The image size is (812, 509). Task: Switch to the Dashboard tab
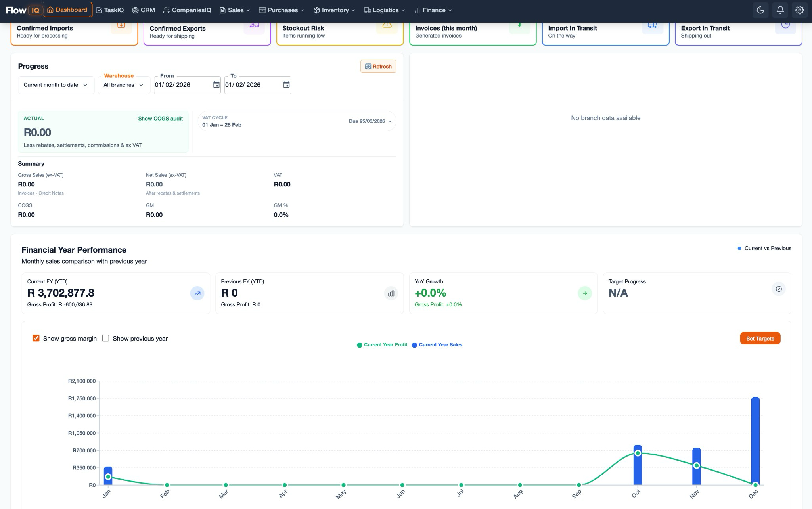(x=67, y=10)
